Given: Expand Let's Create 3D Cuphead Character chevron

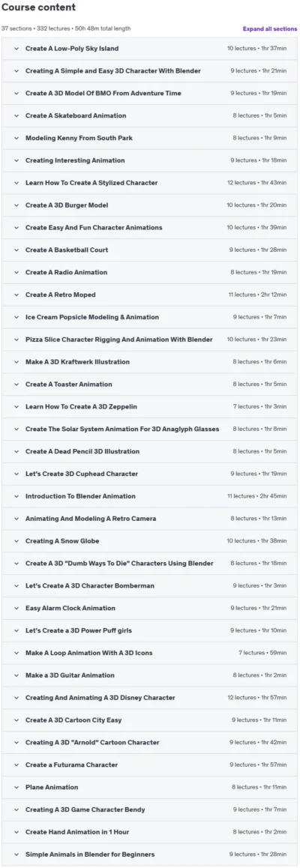Looking at the screenshot, I should tap(16, 474).
